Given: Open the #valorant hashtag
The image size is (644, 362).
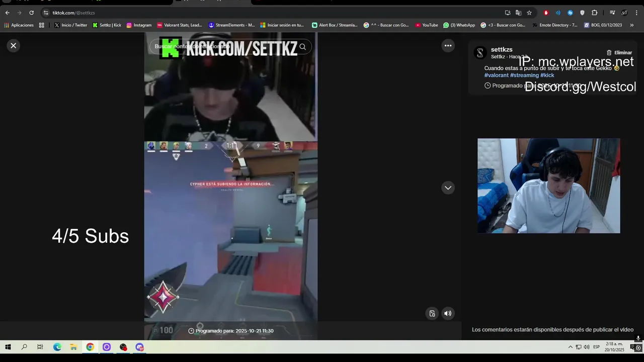Looking at the screenshot, I should [497, 75].
